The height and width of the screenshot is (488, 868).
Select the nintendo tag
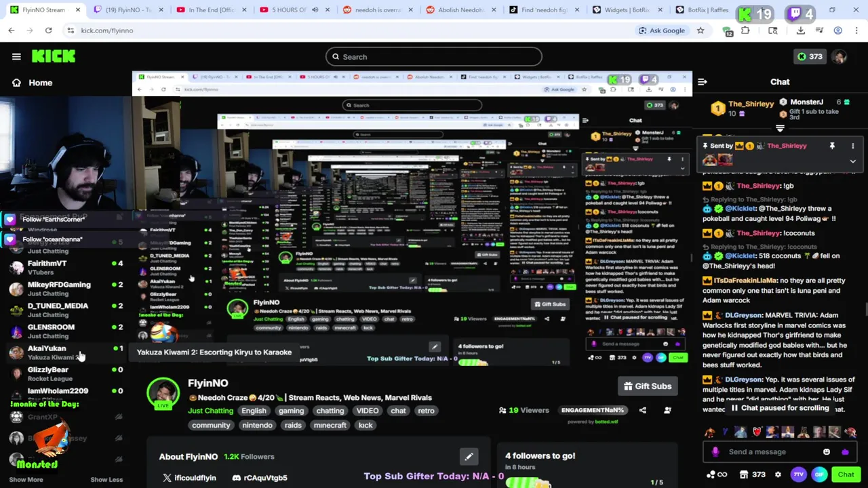(257, 425)
